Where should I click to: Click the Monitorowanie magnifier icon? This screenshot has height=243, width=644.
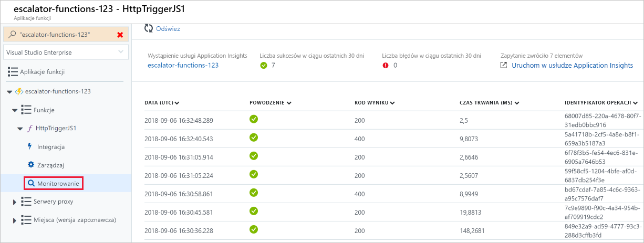(x=31, y=183)
